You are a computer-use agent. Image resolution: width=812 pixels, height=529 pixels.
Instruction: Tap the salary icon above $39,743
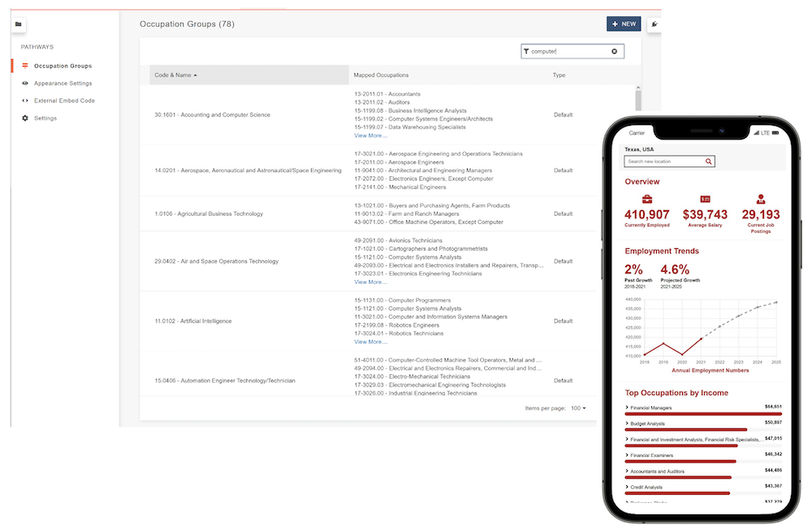pos(705,200)
